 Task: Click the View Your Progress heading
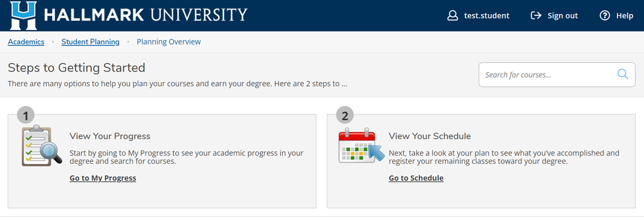click(110, 136)
